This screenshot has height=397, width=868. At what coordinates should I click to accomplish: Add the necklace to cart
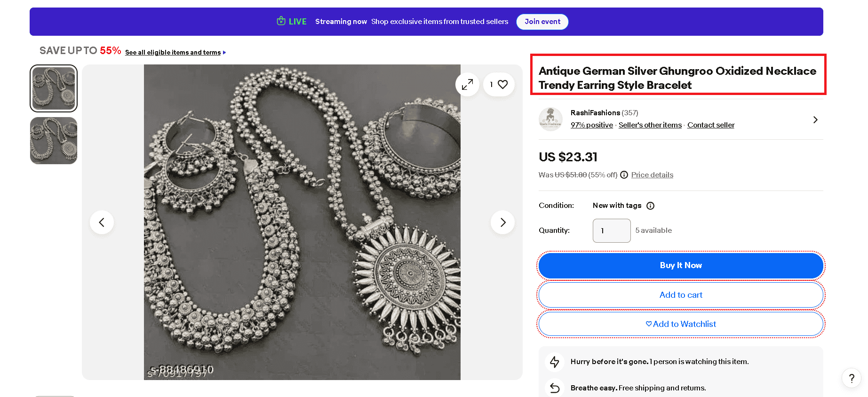680,295
